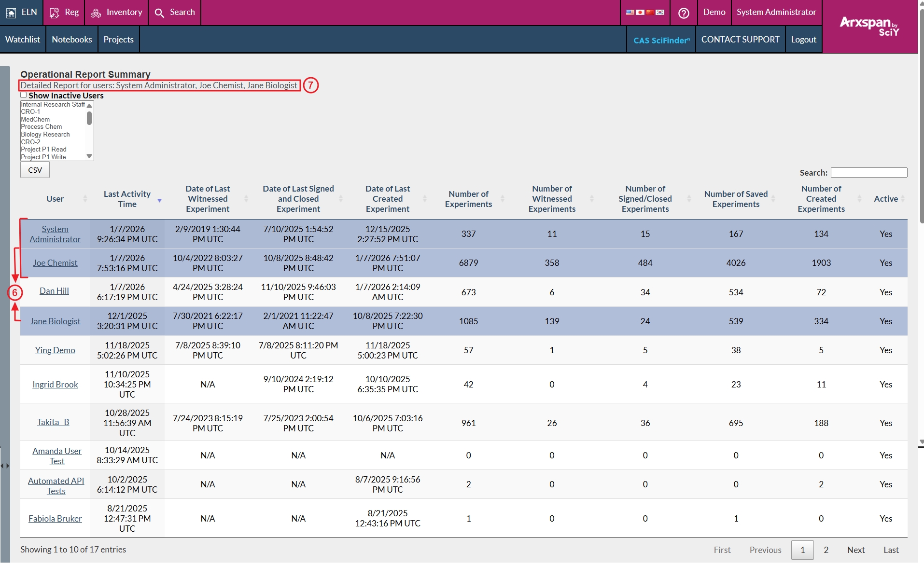Click the Search magnifier icon
The width and height of the screenshot is (924, 579).
(x=159, y=13)
